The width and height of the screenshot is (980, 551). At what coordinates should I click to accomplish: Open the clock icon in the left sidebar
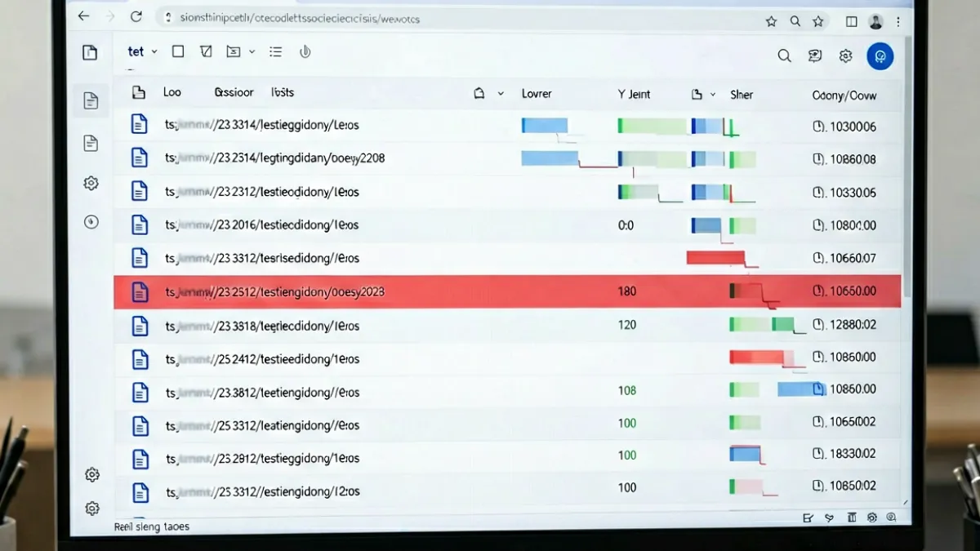click(x=91, y=222)
